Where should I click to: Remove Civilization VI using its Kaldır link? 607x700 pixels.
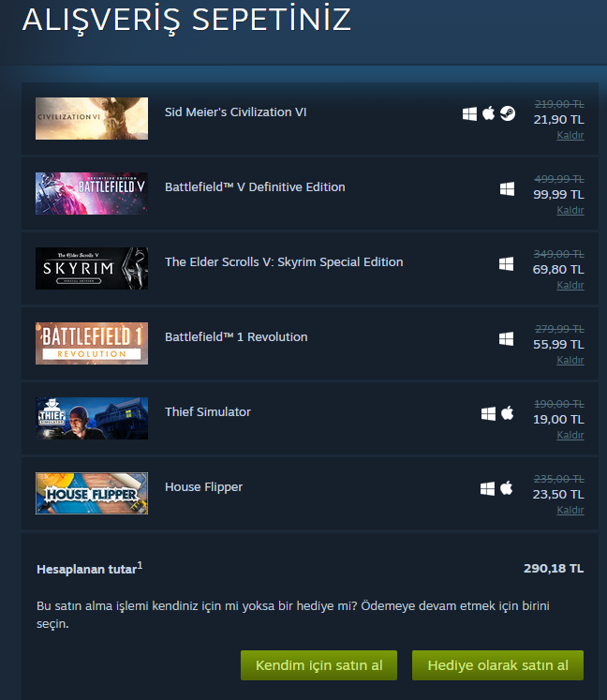coord(570,135)
